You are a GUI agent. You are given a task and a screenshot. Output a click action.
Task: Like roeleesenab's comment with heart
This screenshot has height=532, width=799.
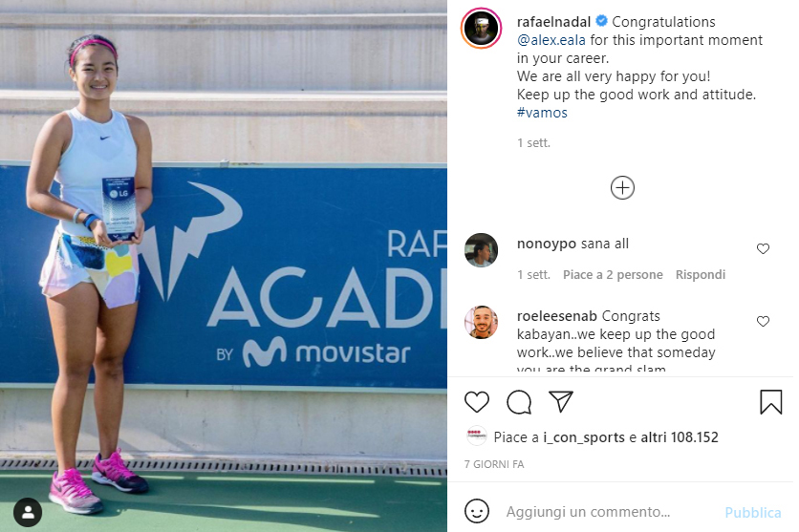tap(763, 321)
